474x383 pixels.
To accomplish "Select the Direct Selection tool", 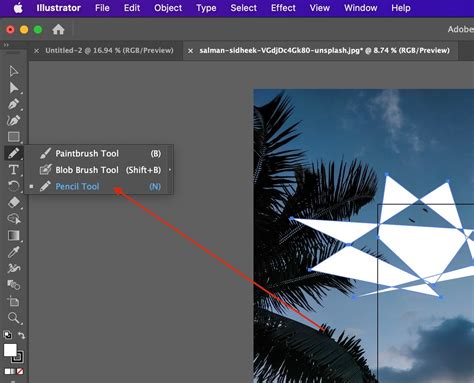I will [14, 88].
